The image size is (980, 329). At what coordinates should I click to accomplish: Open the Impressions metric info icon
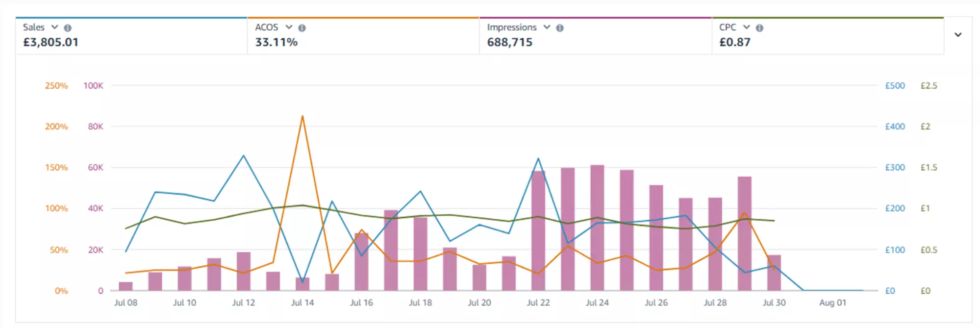coord(560,28)
